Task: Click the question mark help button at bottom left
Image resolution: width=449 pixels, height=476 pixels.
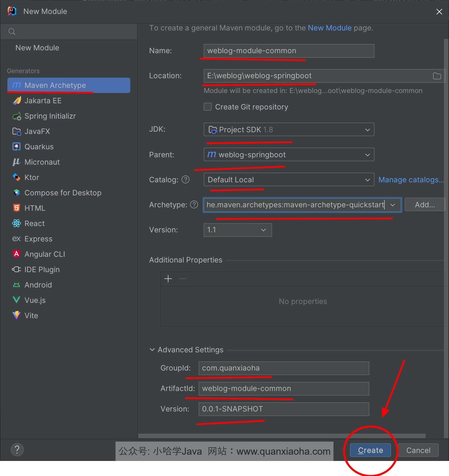Action: 17,450
